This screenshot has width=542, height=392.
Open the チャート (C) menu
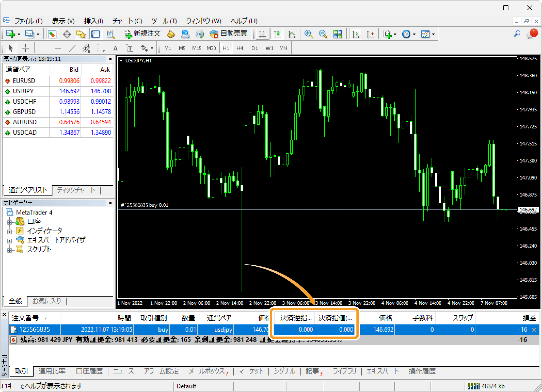pyautogui.click(x=127, y=21)
